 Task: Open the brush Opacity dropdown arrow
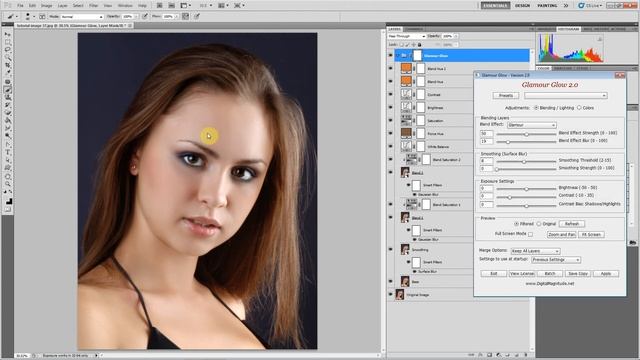click(x=136, y=17)
